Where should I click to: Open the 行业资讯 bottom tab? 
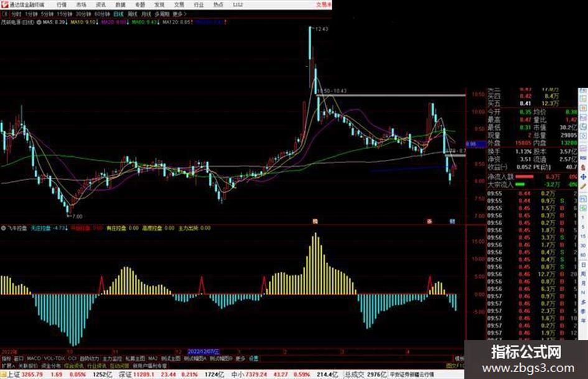click(96, 365)
